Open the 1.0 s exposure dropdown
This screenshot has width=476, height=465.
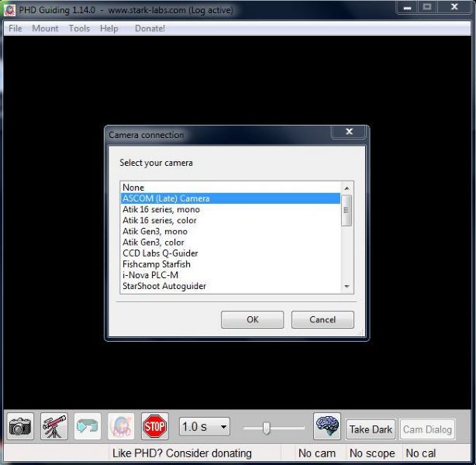click(x=205, y=426)
